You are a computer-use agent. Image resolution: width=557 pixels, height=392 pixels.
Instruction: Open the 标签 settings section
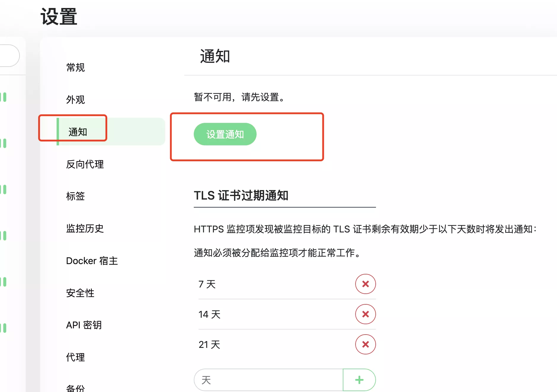76,196
